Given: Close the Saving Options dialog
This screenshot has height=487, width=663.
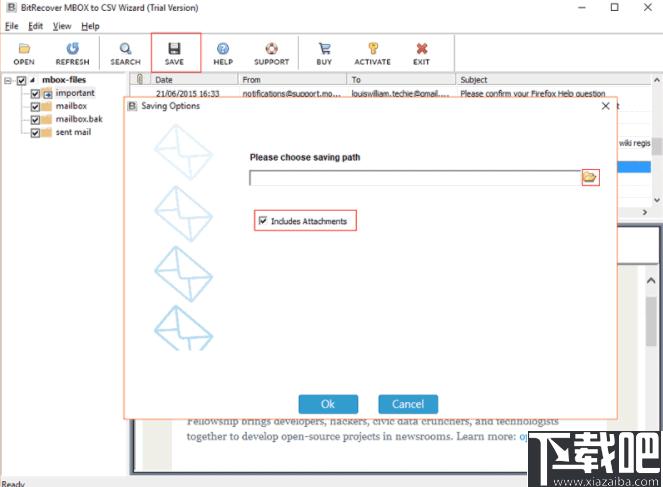Looking at the screenshot, I should tap(605, 106).
